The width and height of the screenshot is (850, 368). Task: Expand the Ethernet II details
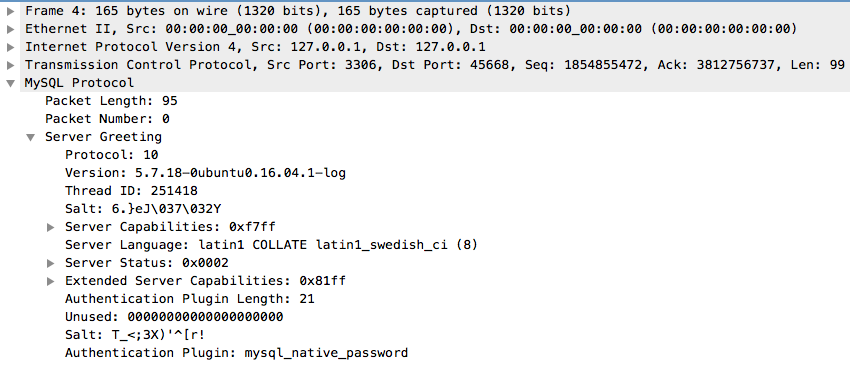[10, 29]
